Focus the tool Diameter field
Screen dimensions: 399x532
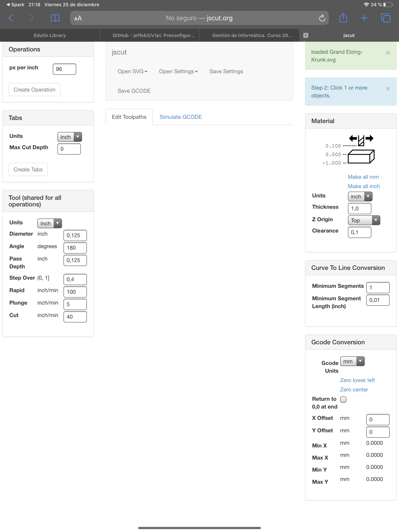click(x=75, y=235)
